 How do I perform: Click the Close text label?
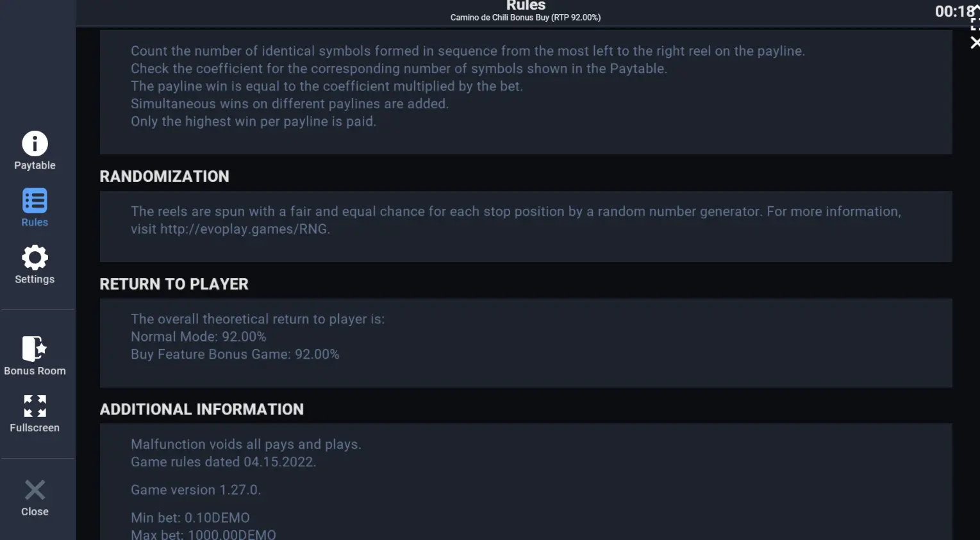pos(35,512)
